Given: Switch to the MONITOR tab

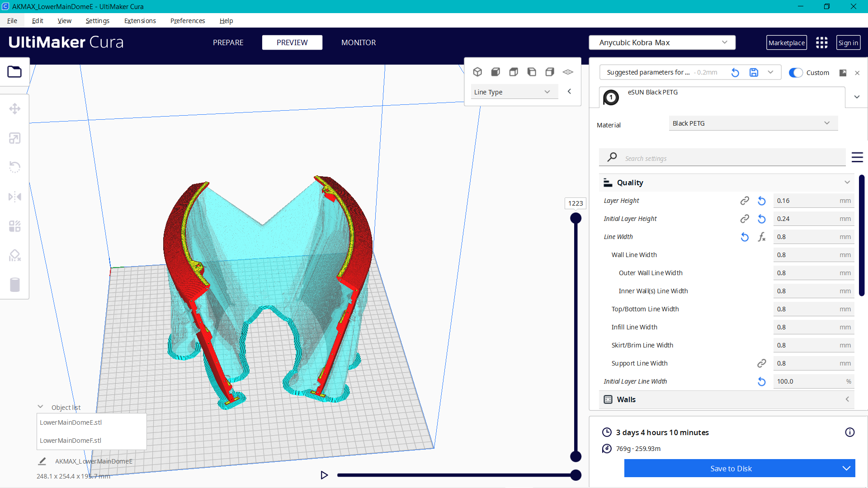Looking at the screenshot, I should pyautogui.click(x=359, y=42).
